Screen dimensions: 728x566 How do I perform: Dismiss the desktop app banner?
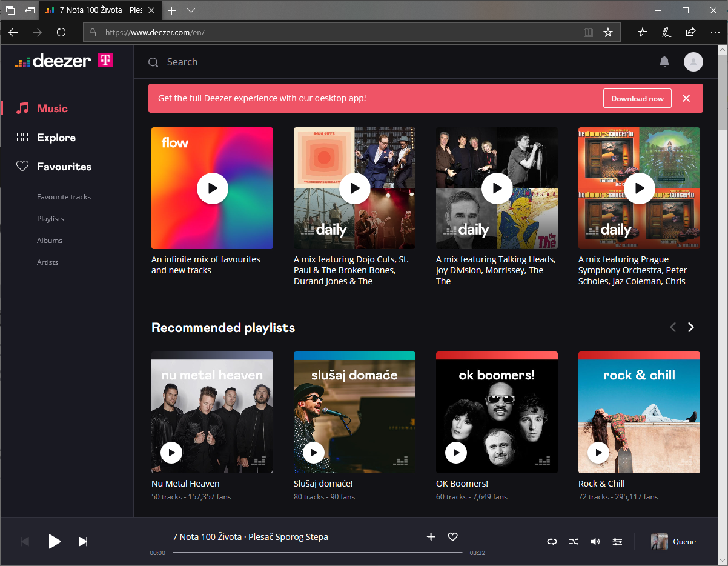tap(686, 98)
